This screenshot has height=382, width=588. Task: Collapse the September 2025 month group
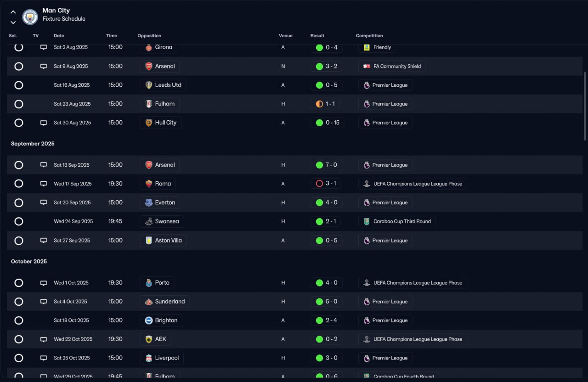point(33,144)
